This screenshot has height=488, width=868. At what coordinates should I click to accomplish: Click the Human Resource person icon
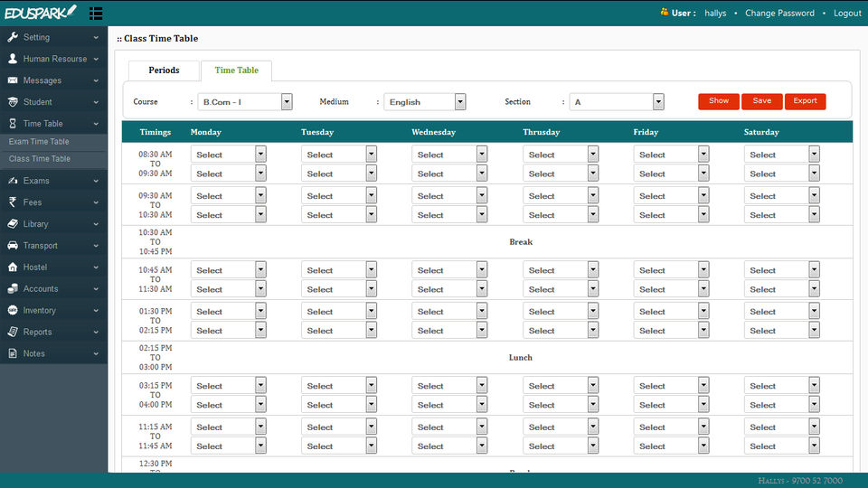click(12, 59)
